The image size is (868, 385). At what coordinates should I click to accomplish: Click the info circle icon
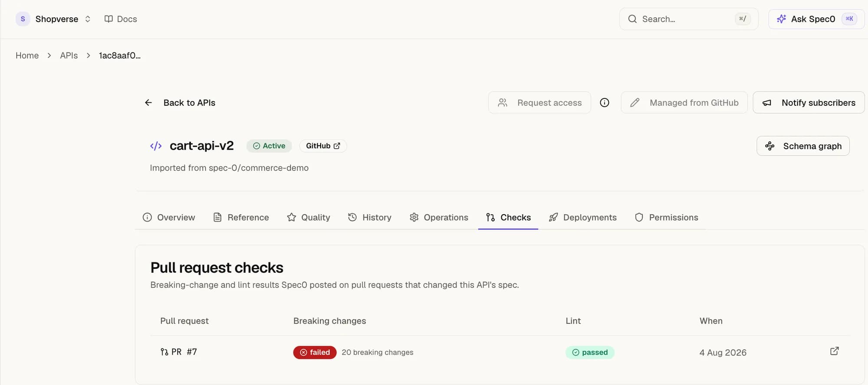(605, 103)
